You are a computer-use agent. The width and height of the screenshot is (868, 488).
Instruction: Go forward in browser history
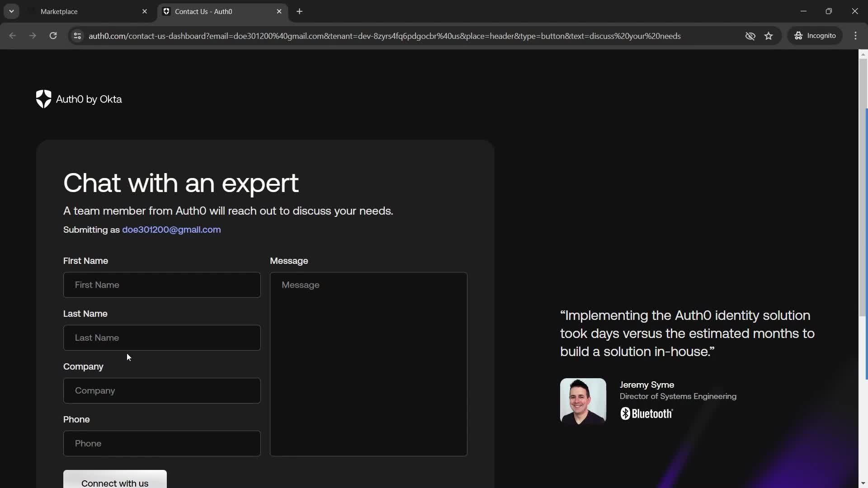point(33,36)
